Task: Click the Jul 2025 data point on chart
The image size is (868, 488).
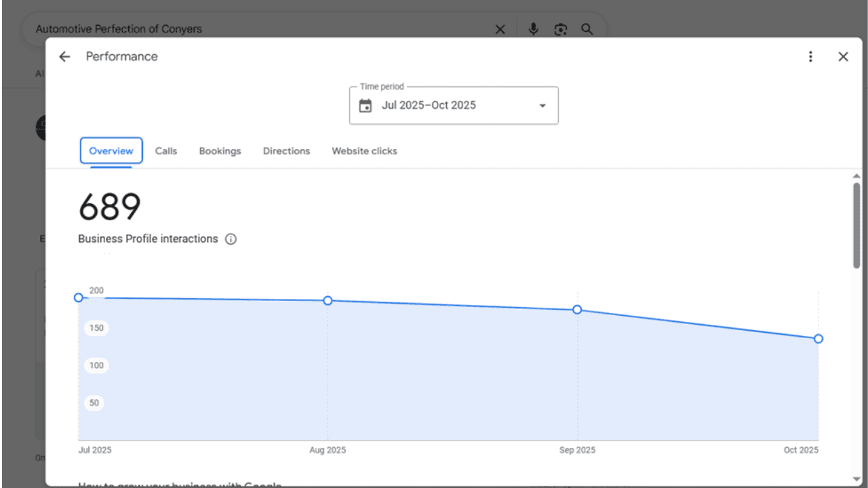Action: (79, 298)
